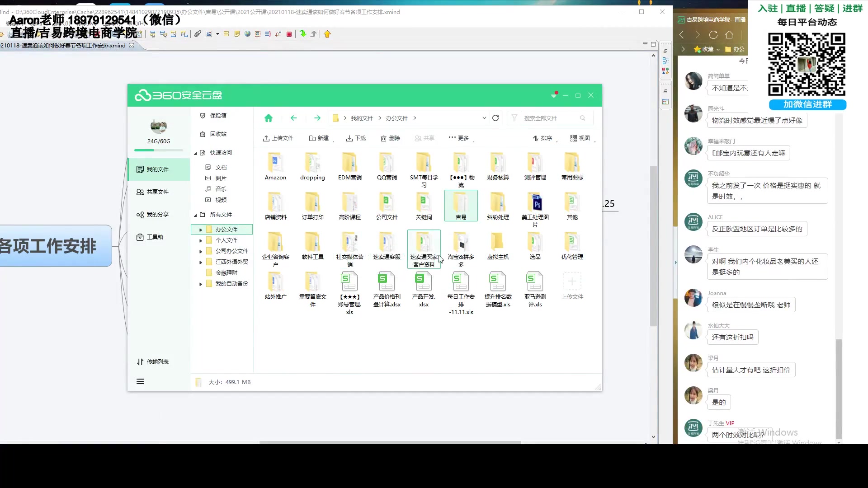Select 工具箱 in the left sidebar
This screenshot has height=488, width=868.
[159, 237]
